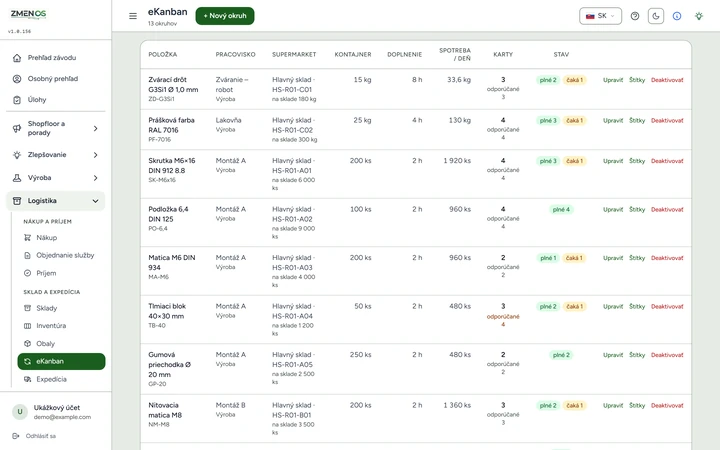Open Osobný prehľad in the sidebar
Viewport: 720px width, 450px height.
pos(55,79)
